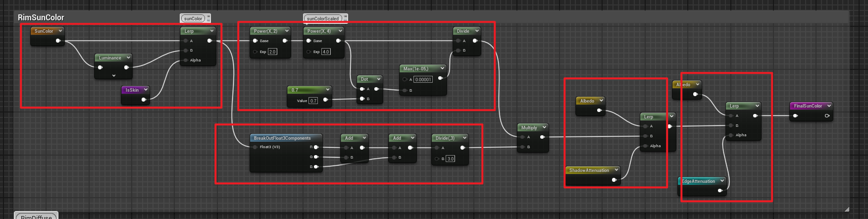Collapse the SunColor node with its arrow
This screenshot has width=868, height=219.
click(x=60, y=31)
